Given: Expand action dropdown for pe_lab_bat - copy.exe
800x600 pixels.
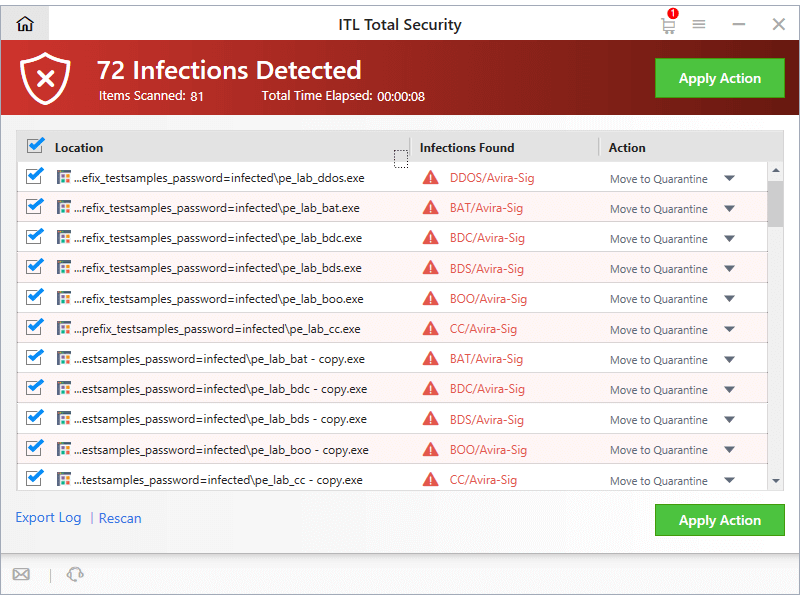Looking at the screenshot, I should point(730,359).
